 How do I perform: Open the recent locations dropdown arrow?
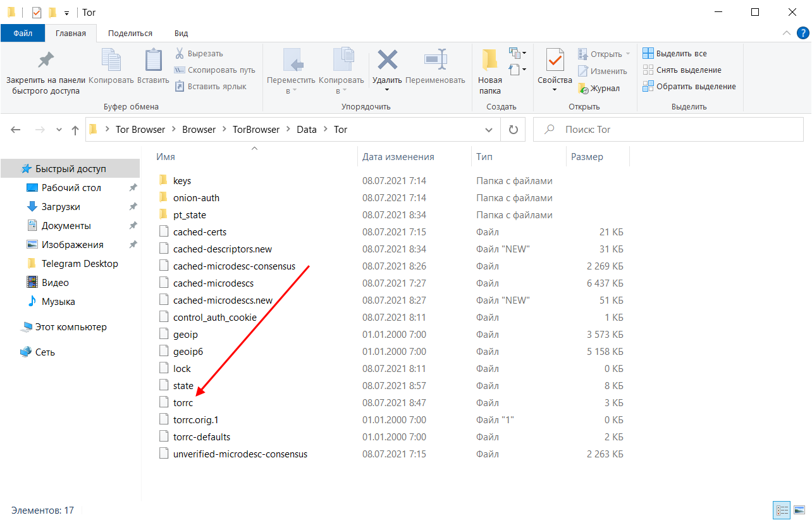59,130
